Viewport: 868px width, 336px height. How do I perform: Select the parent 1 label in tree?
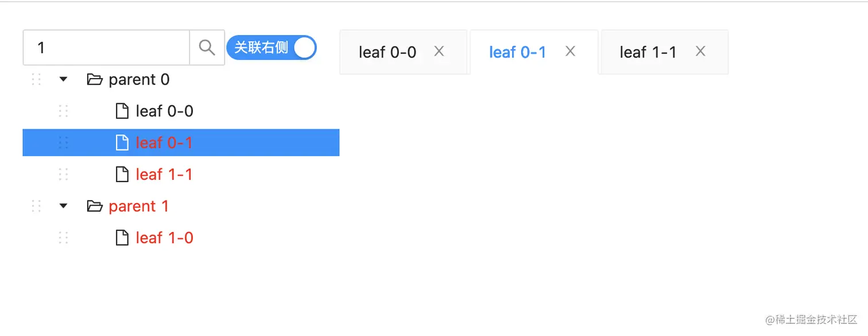coord(139,206)
